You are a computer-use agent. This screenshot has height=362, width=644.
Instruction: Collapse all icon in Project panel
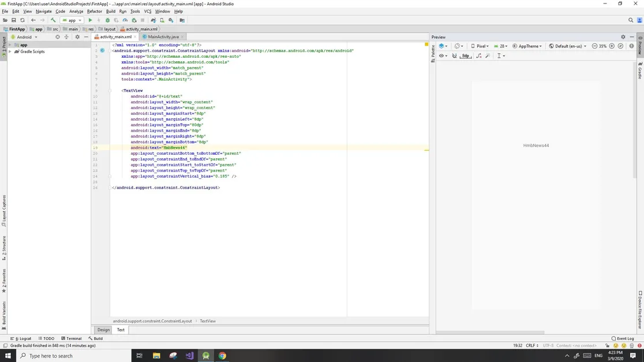pyautogui.click(x=66, y=37)
